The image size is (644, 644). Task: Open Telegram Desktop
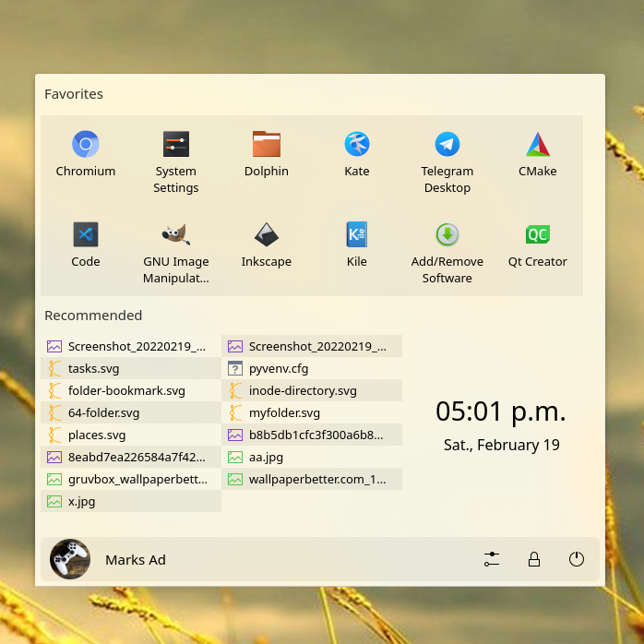point(447,162)
